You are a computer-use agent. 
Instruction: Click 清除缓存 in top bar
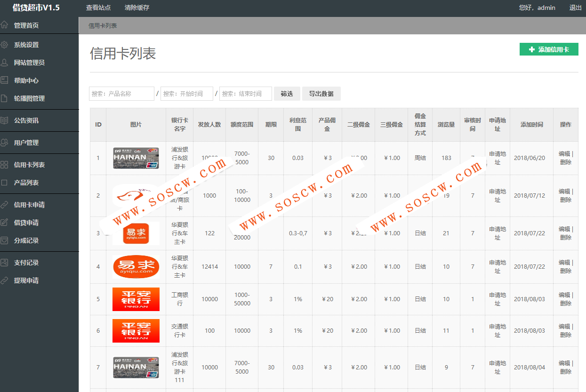coord(137,8)
